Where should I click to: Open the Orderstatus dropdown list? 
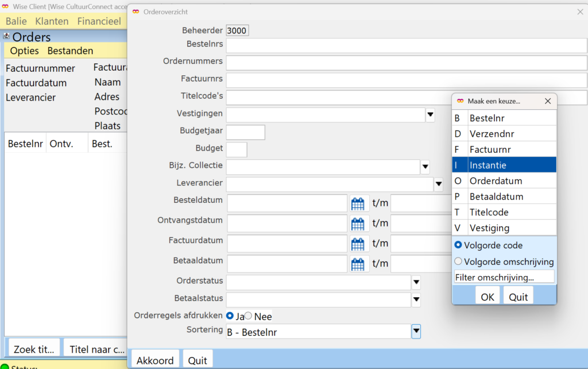pyautogui.click(x=416, y=283)
